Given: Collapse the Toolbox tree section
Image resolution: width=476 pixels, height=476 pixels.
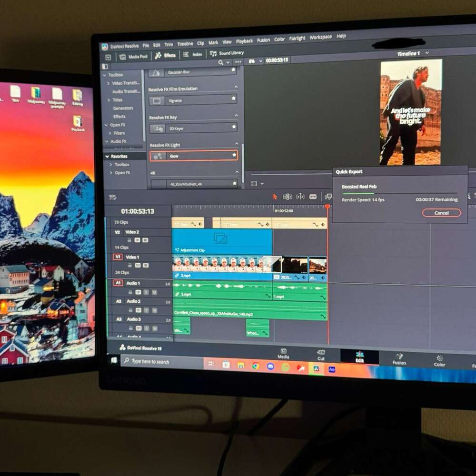Looking at the screenshot, I should (x=105, y=75).
